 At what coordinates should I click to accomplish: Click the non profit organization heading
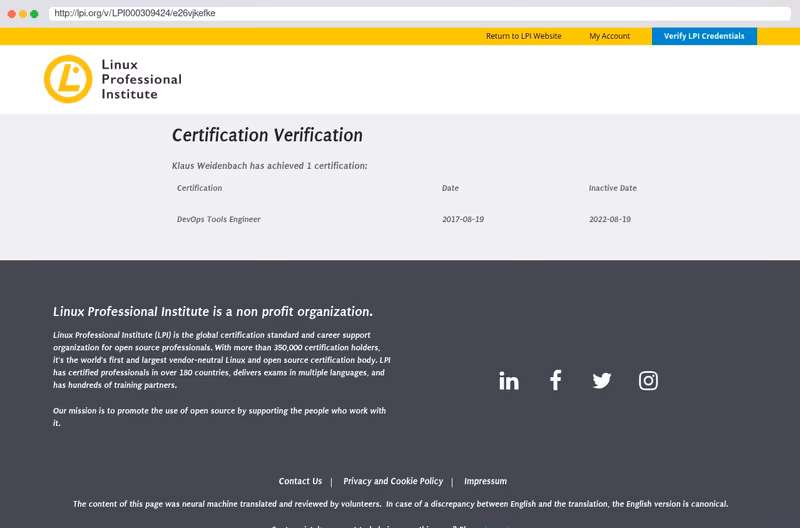click(x=213, y=312)
